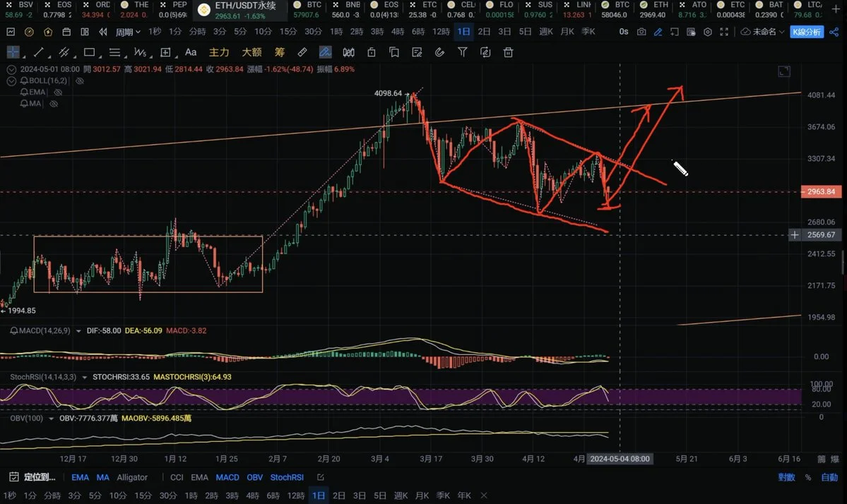This screenshot has width=847, height=504.
Task: Click the 2963.84 current price label
Action: tap(821, 191)
